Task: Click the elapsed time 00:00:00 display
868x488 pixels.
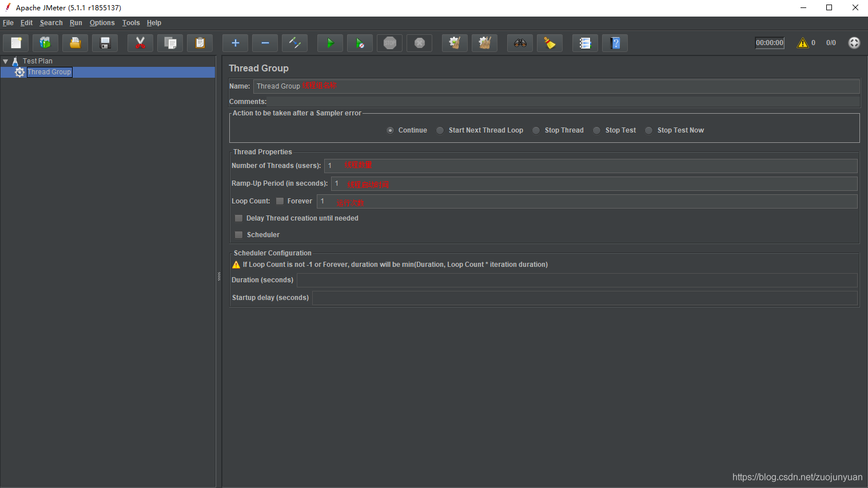Action: click(x=770, y=43)
